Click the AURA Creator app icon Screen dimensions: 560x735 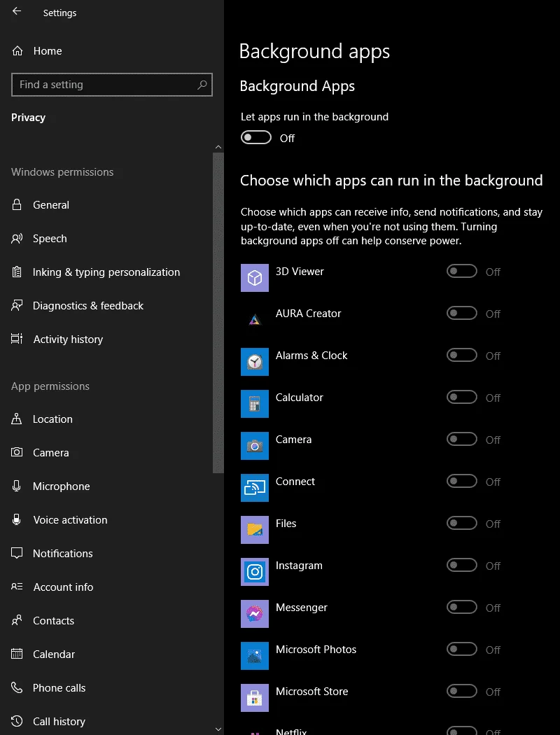(x=255, y=320)
